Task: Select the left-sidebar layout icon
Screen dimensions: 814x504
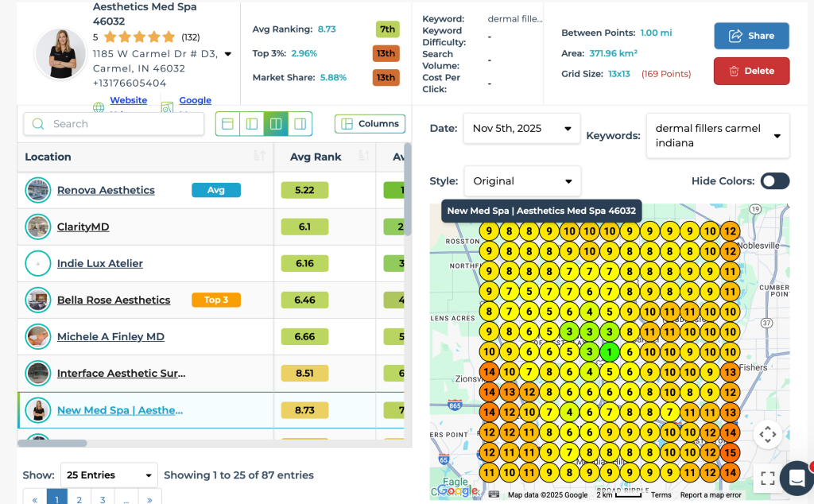Action: pyautogui.click(x=252, y=123)
